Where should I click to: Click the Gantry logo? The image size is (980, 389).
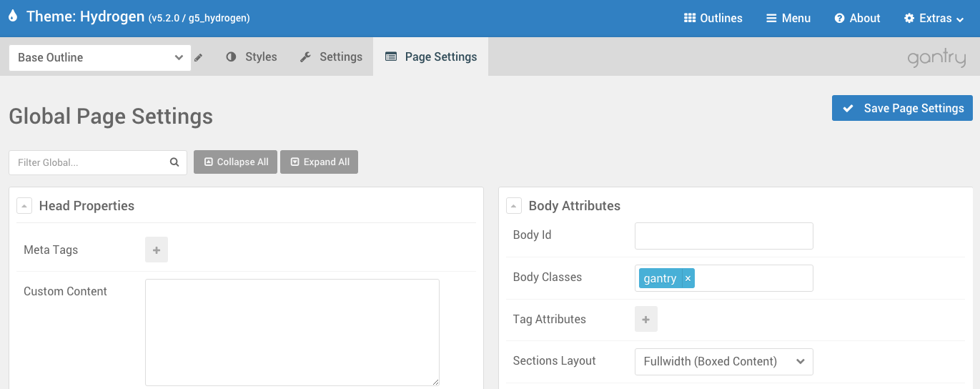pyautogui.click(x=936, y=58)
